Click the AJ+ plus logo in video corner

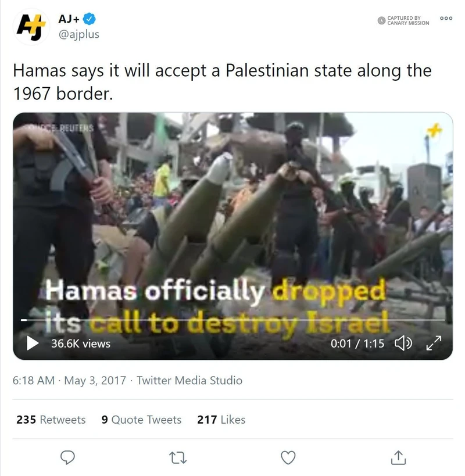(x=434, y=130)
